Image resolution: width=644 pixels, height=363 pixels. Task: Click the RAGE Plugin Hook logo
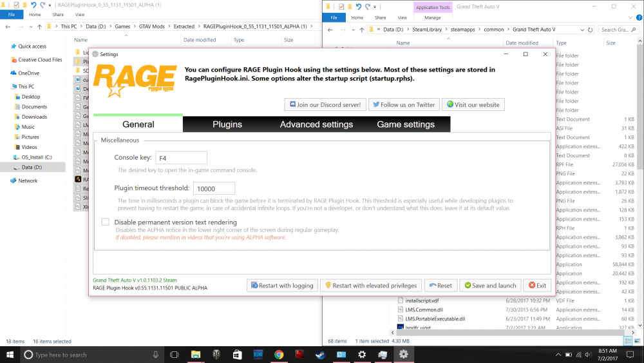tap(135, 80)
